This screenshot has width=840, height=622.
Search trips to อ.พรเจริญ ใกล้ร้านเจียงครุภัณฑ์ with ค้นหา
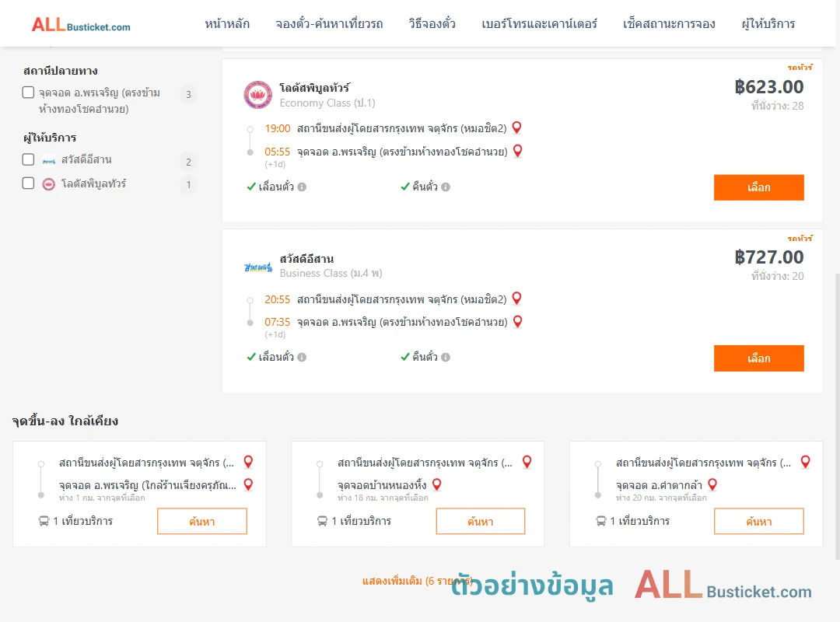(202, 521)
